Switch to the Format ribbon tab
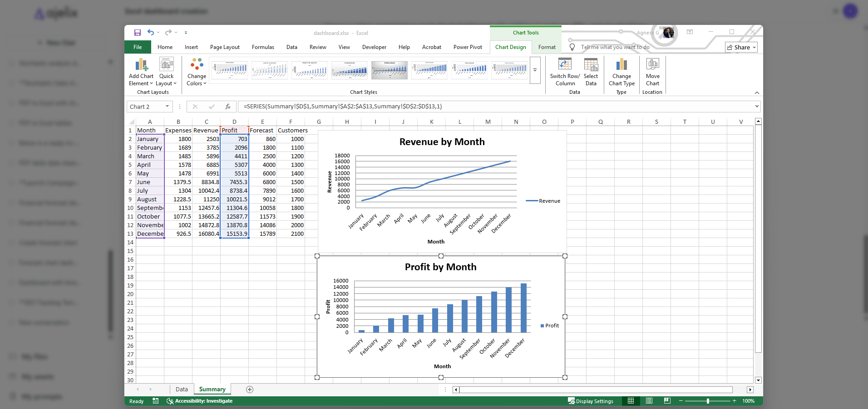Viewport: 868px width, 409px height. (x=547, y=47)
